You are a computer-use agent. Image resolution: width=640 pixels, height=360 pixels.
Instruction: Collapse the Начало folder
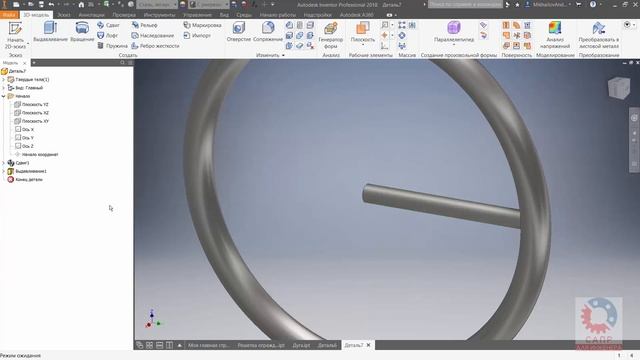point(4,96)
